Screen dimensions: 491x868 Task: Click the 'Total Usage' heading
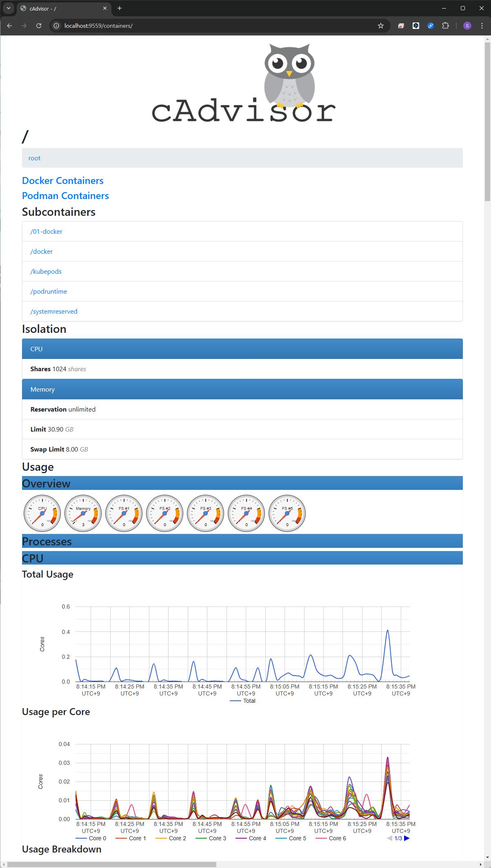coord(48,574)
